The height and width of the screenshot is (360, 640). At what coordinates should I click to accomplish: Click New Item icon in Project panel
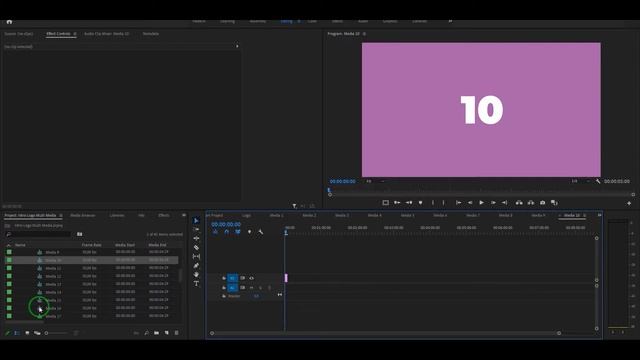167,333
